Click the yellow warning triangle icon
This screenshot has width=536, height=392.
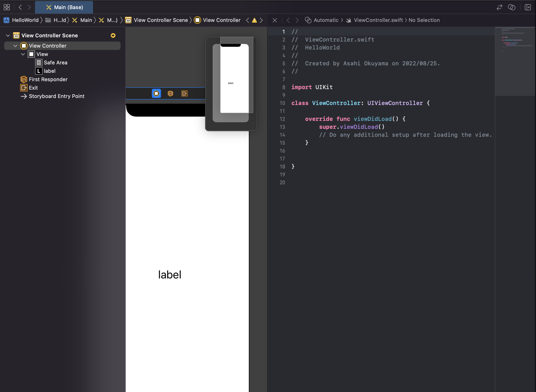(254, 20)
